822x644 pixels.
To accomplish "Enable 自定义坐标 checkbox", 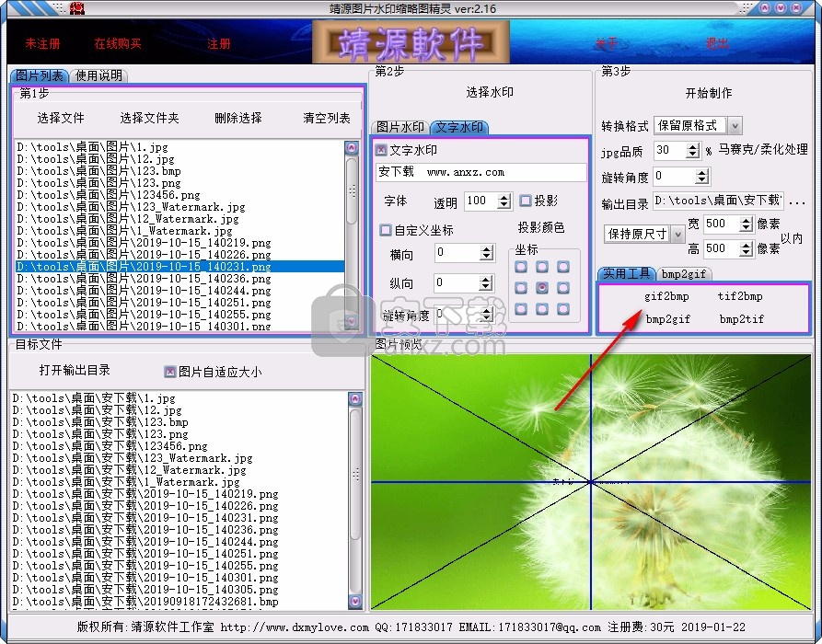I will click(x=386, y=230).
